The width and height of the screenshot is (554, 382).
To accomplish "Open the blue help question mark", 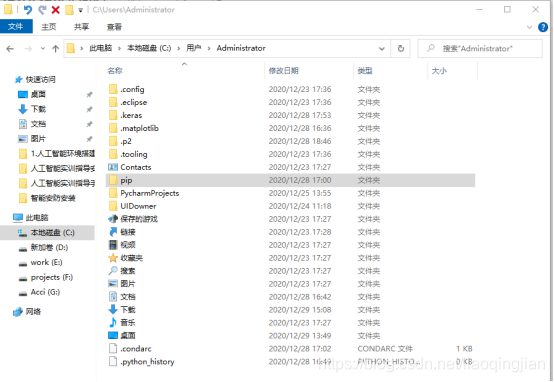I will pos(543,27).
